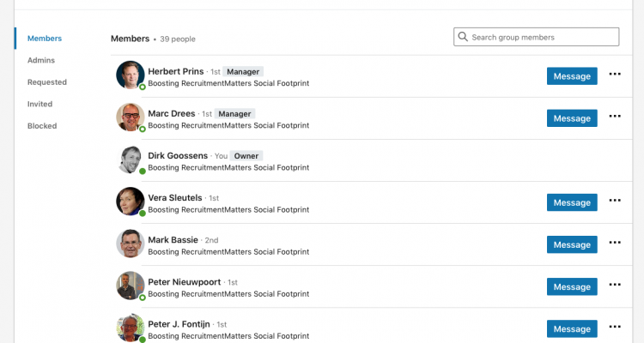Image resolution: width=644 pixels, height=343 pixels.
Task: Click Dirk Goossens' profile photo
Action: click(131, 159)
